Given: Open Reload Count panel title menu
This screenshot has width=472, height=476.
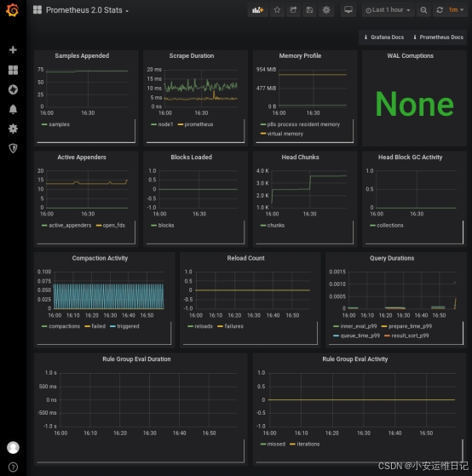Looking at the screenshot, I should [x=245, y=258].
